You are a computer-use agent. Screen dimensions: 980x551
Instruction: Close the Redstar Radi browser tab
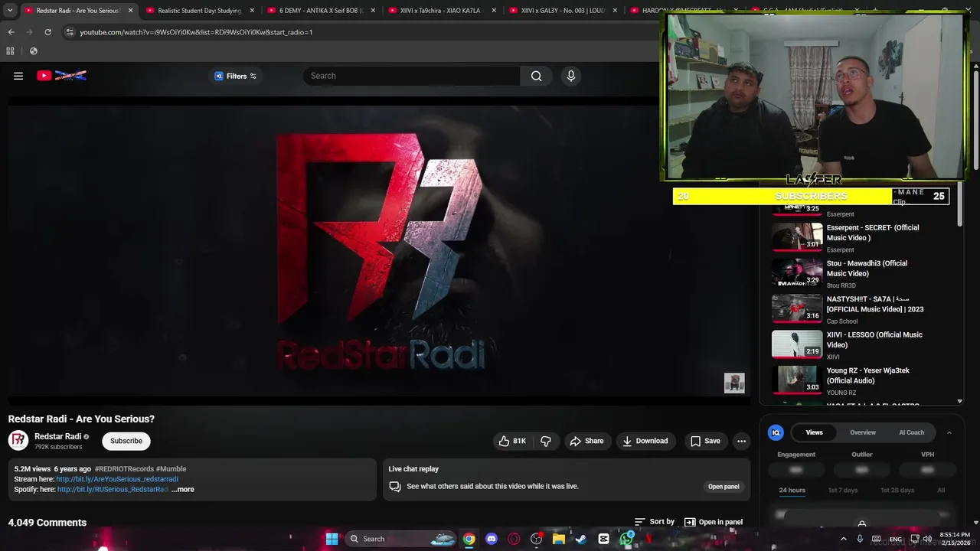131,11
